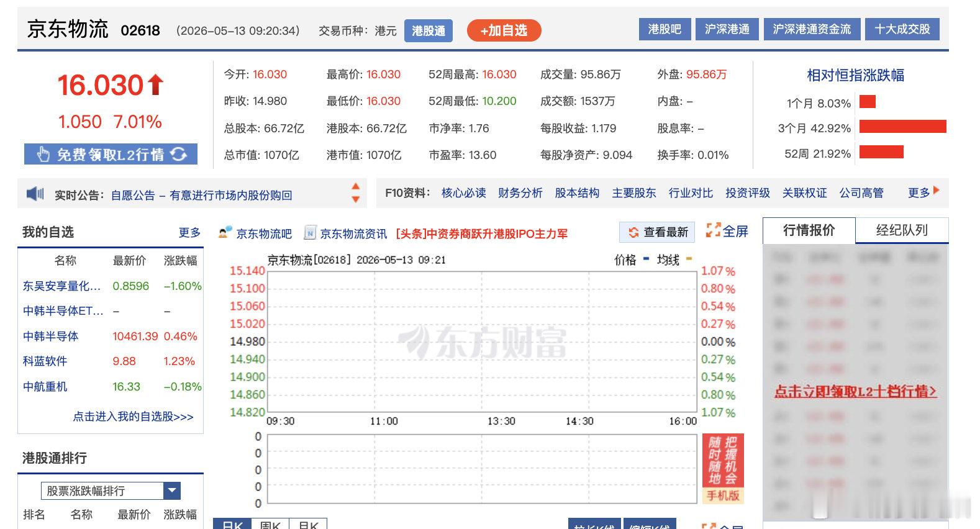Click the 手机版 mobile promo banner
The height and width of the screenshot is (529, 980).
723,469
